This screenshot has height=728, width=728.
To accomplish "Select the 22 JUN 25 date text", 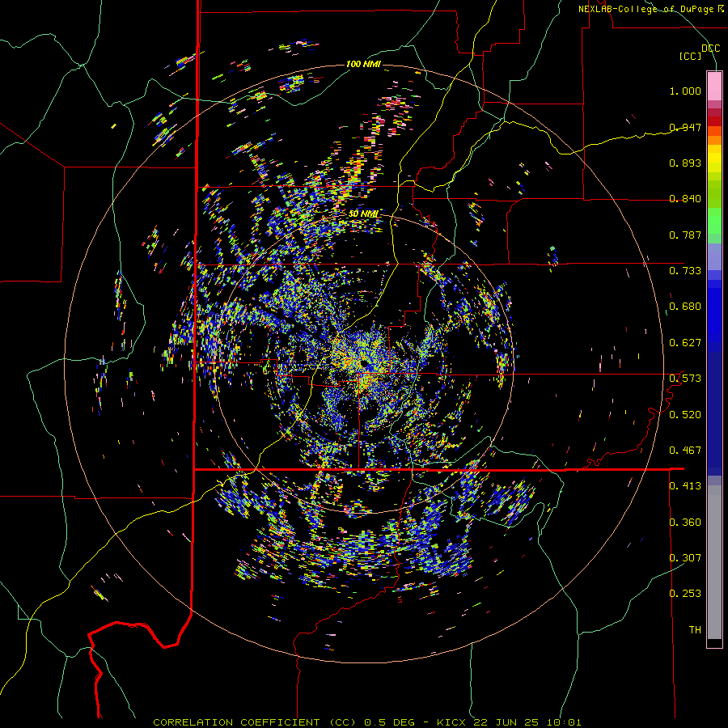I will 506,722.
